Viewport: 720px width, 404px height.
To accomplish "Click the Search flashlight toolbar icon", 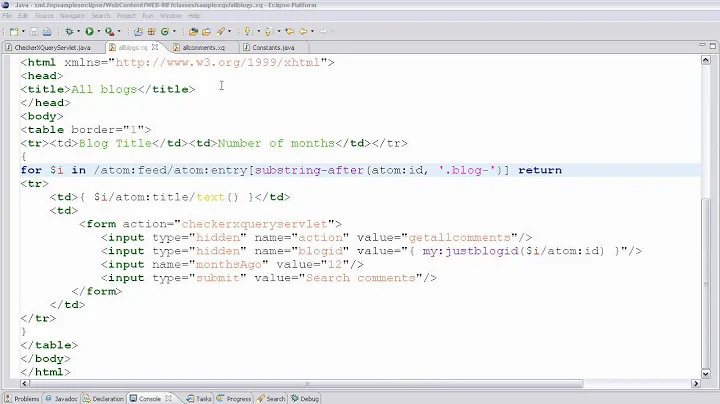I will [x=221, y=32].
